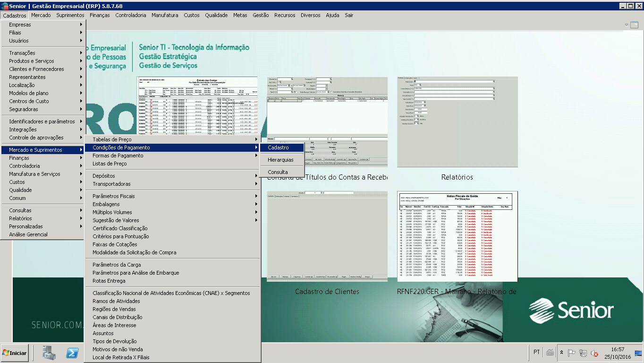Open the Action Center flag tray icon
This screenshot has height=363, width=644.
click(572, 353)
